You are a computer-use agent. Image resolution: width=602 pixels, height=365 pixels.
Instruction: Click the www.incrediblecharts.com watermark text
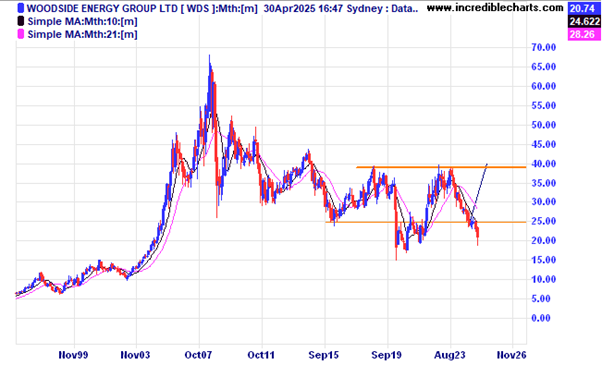pyautogui.click(x=495, y=7)
